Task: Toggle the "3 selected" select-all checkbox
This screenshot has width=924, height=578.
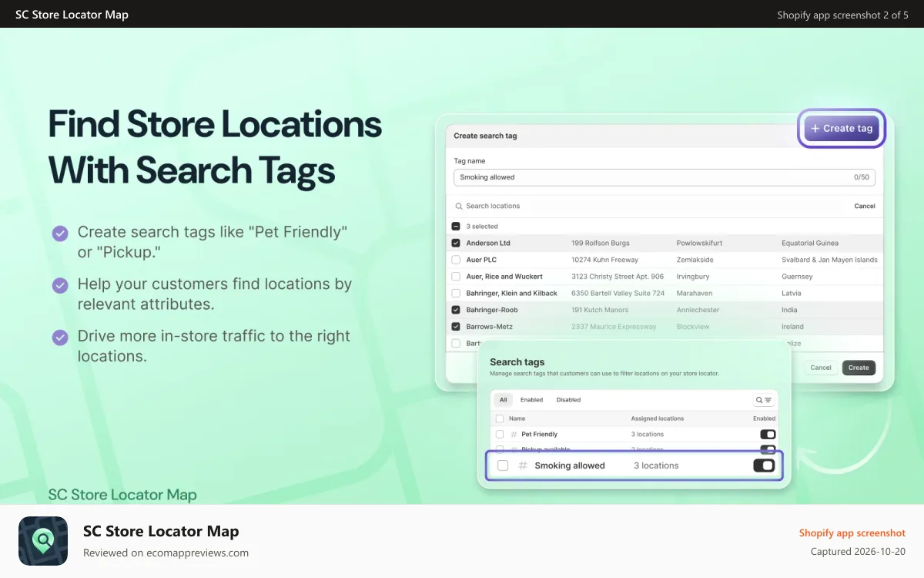Action: 456,227
